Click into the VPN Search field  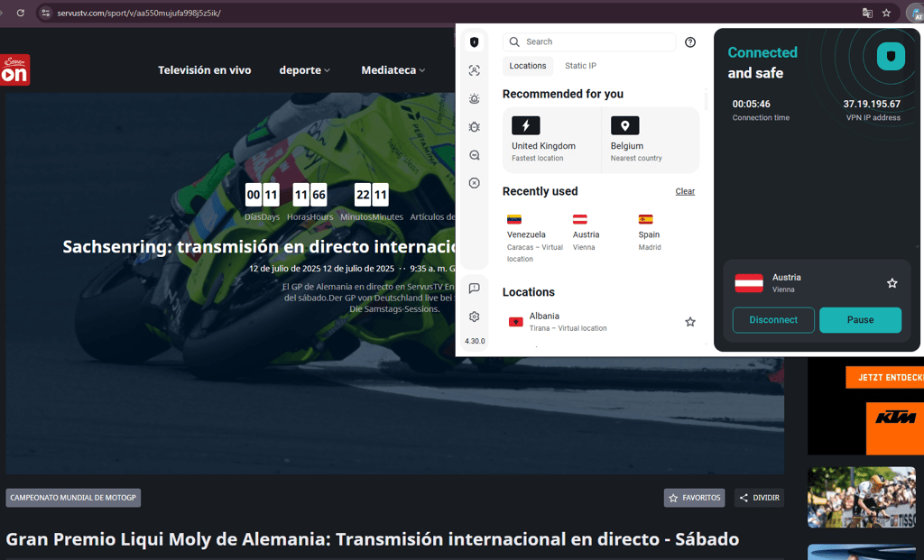coord(589,41)
